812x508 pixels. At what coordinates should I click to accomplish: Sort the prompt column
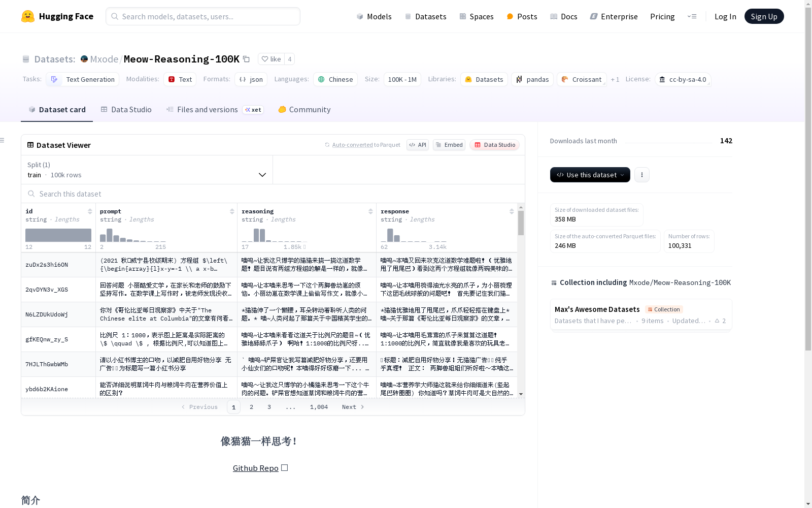click(232, 211)
